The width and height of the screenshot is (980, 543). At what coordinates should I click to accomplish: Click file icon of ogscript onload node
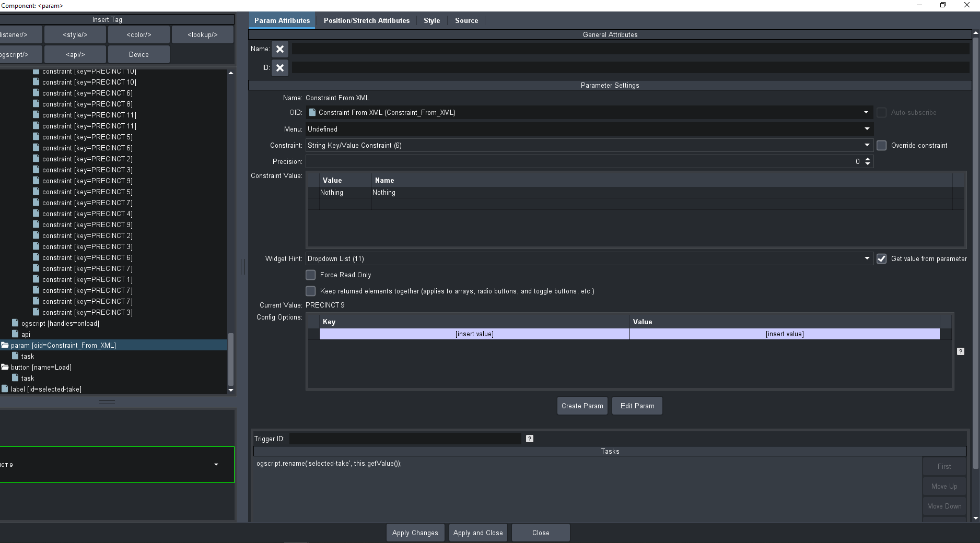point(15,323)
